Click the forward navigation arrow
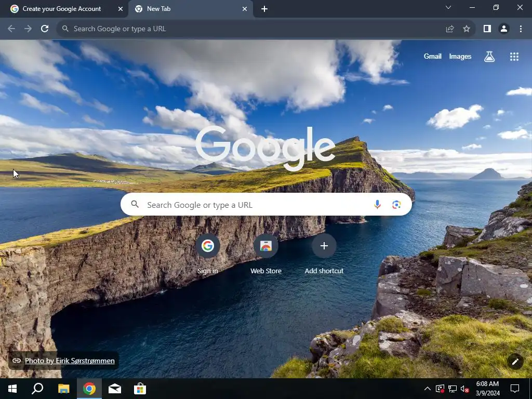The height and width of the screenshot is (399, 532). 28,29
